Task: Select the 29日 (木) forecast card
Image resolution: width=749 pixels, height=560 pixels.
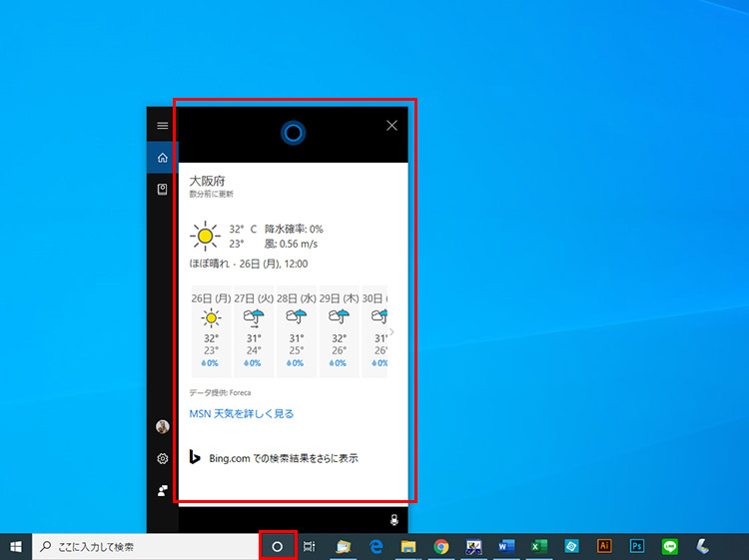Action: tap(338, 331)
